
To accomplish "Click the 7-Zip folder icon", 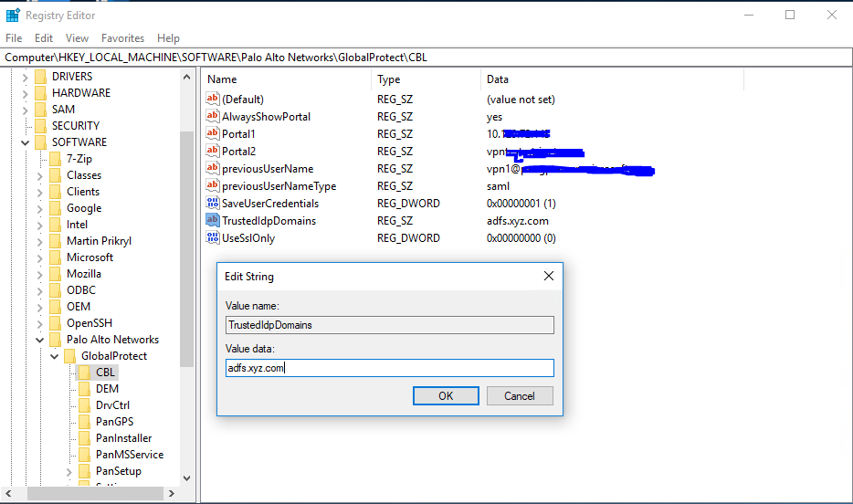I will [x=55, y=159].
